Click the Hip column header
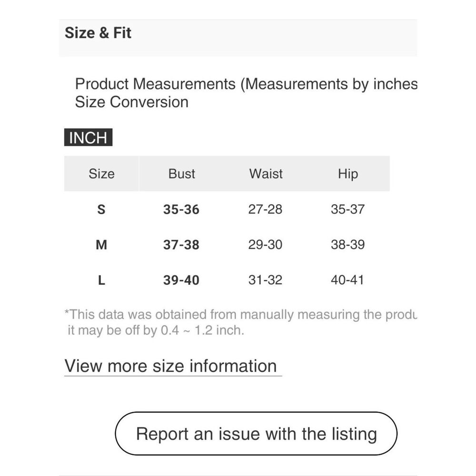Viewport: 476px width, 476px height. pos(348,174)
